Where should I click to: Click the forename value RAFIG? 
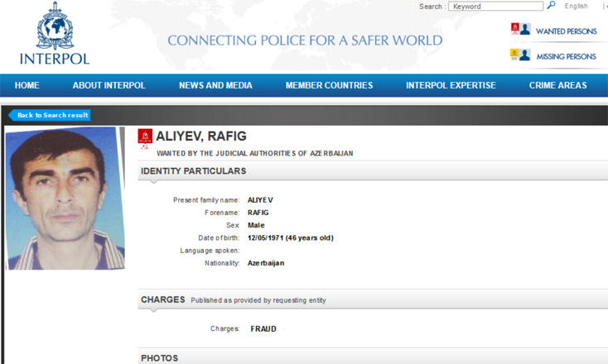click(x=258, y=213)
